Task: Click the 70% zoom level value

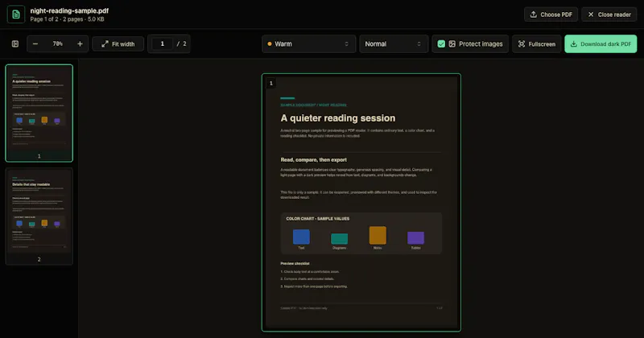Action: click(x=58, y=44)
